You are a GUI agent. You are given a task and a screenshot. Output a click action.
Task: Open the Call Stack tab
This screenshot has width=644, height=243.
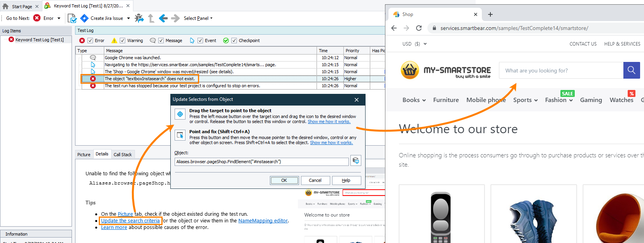(122, 155)
